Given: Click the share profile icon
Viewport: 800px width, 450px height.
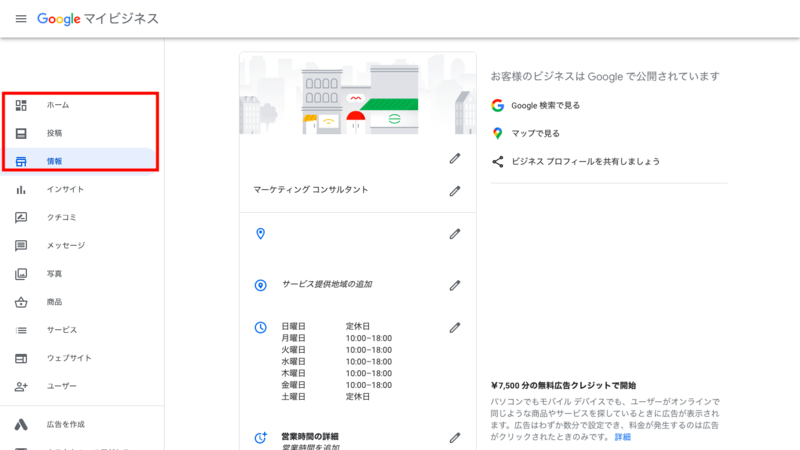Looking at the screenshot, I should [497, 162].
